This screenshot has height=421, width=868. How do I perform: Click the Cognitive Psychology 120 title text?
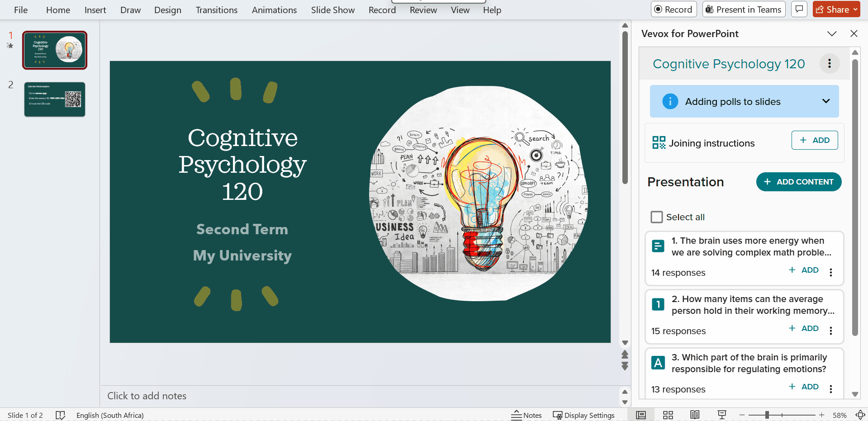point(242,165)
